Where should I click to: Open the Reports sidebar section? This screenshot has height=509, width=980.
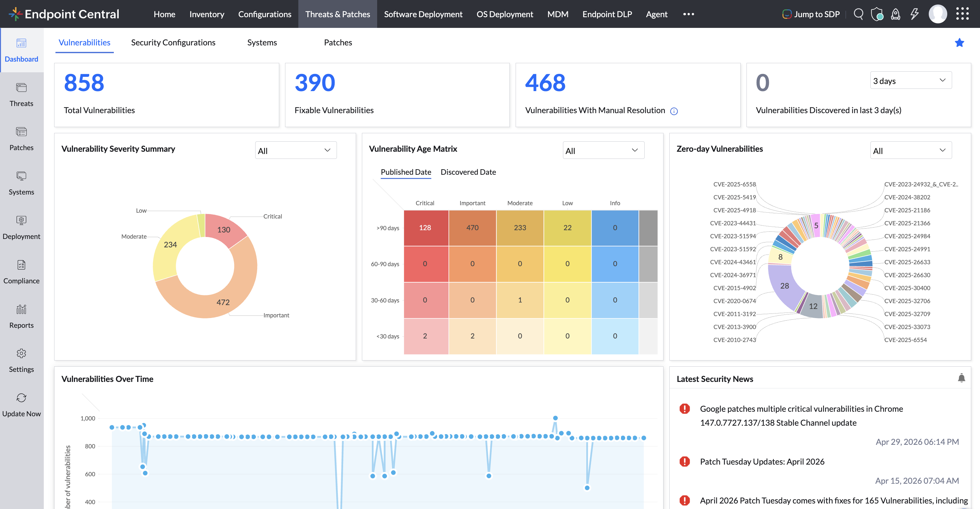(x=22, y=316)
